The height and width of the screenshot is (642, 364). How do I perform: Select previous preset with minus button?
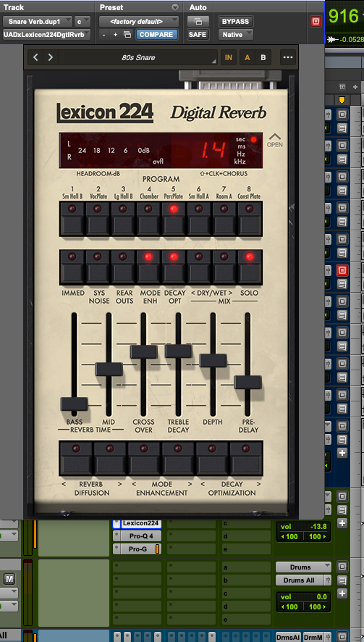pyautogui.click(x=104, y=35)
